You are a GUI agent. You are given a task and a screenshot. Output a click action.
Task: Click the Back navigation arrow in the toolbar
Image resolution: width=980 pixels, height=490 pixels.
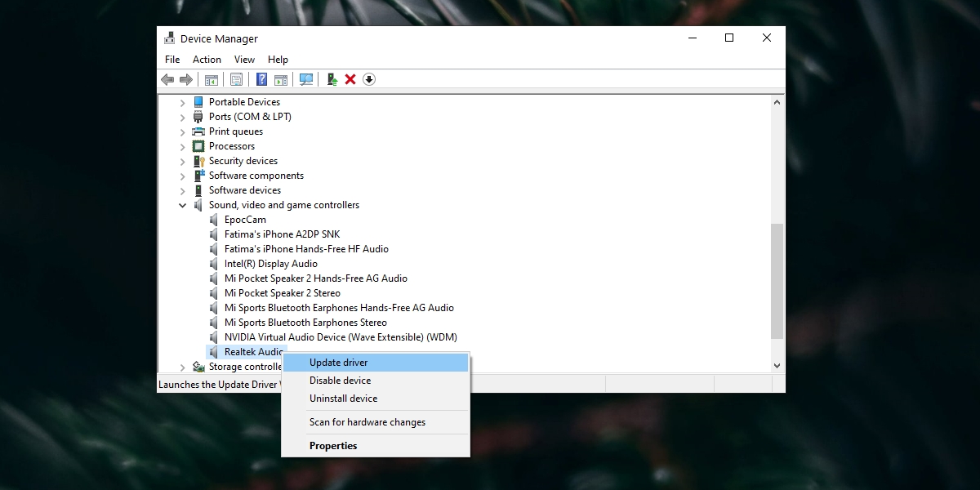point(168,79)
